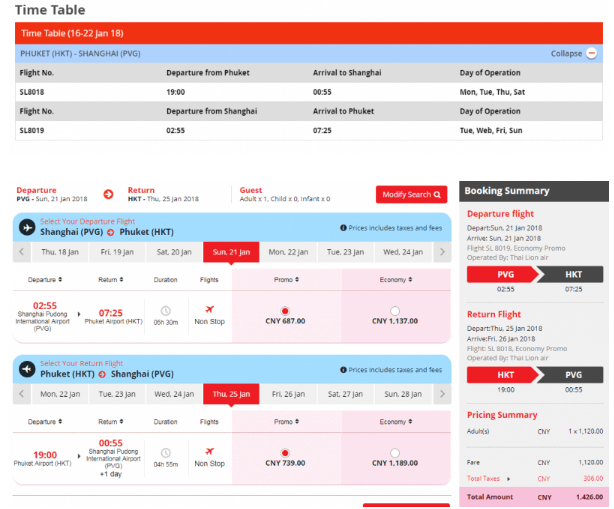Select Tue, 23 Jan return date tab

click(117, 394)
